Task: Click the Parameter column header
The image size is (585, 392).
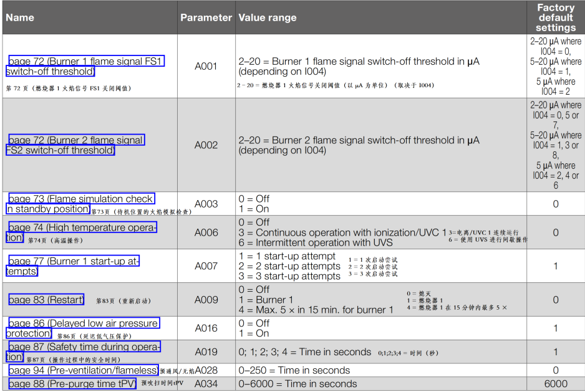Action: 206,17
